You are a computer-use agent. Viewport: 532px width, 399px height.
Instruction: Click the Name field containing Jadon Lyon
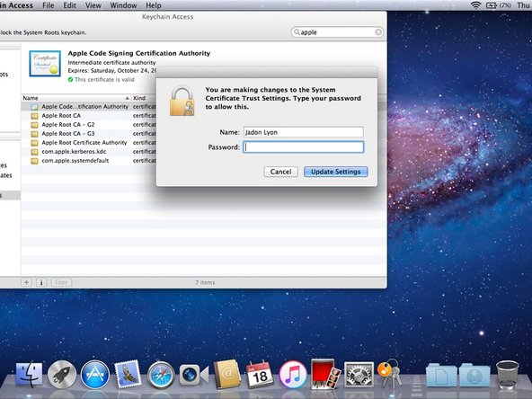pyautogui.click(x=304, y=132)
